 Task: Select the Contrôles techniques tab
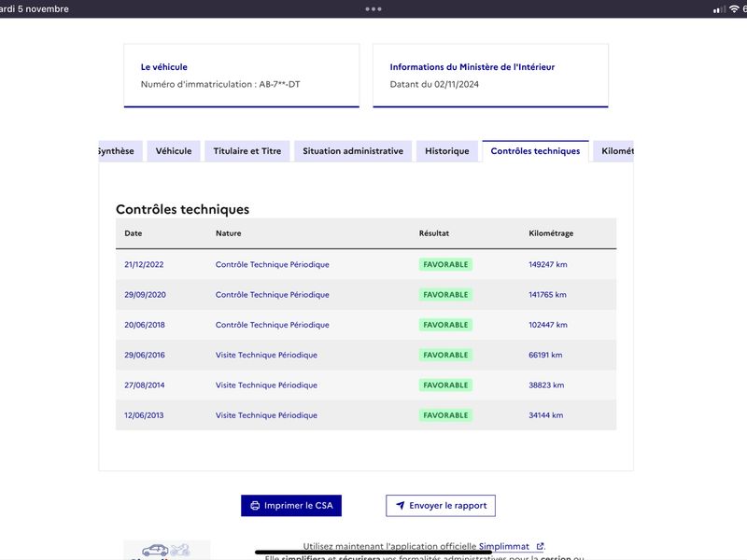[535, 151]
